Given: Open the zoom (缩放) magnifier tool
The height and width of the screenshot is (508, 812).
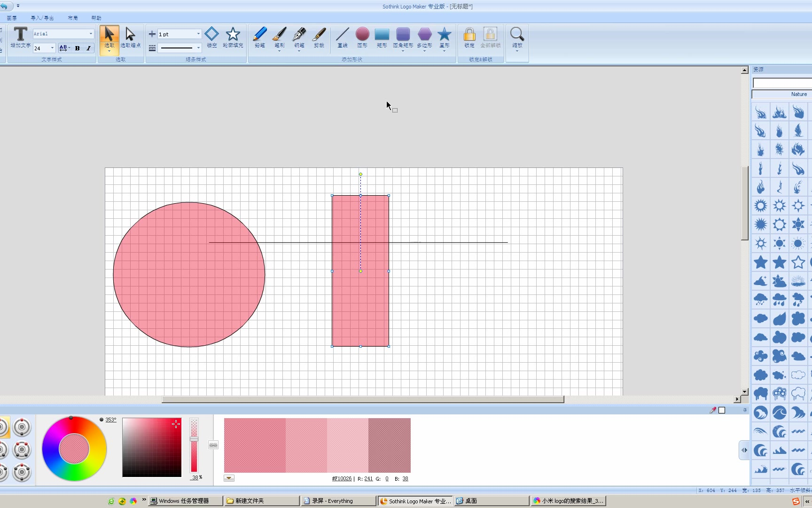Looking at the screenshot, I should coord(517,37).
